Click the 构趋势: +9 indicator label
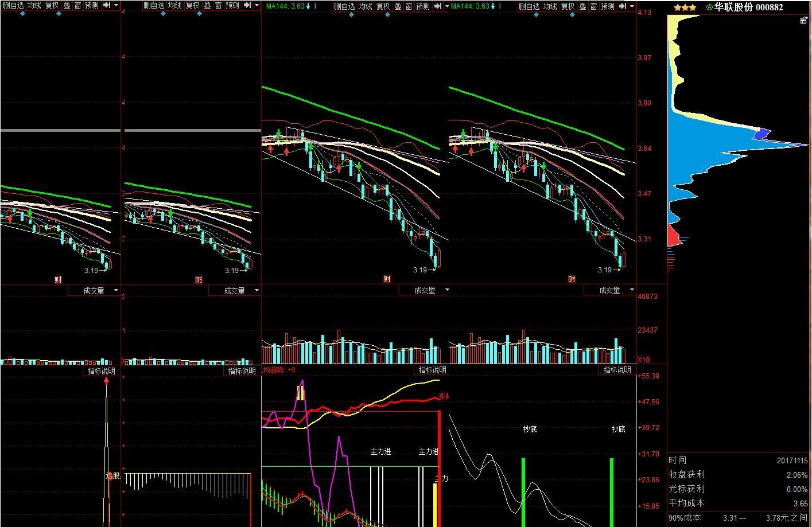This screenshot has height=527, width=812. pyautogui.click(x=279, y=370)
